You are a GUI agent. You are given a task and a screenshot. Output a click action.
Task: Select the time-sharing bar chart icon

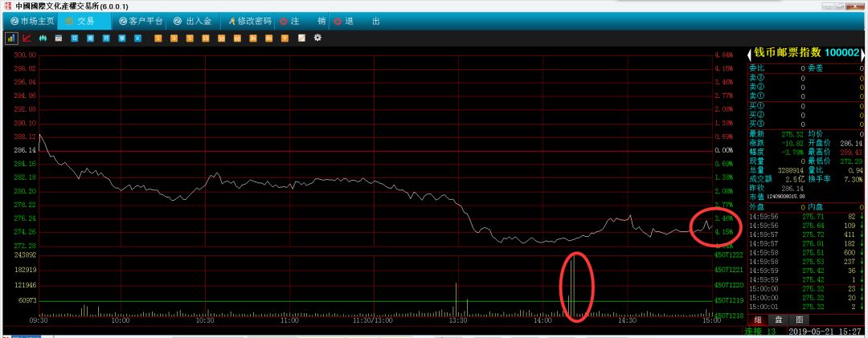[11, 39]
